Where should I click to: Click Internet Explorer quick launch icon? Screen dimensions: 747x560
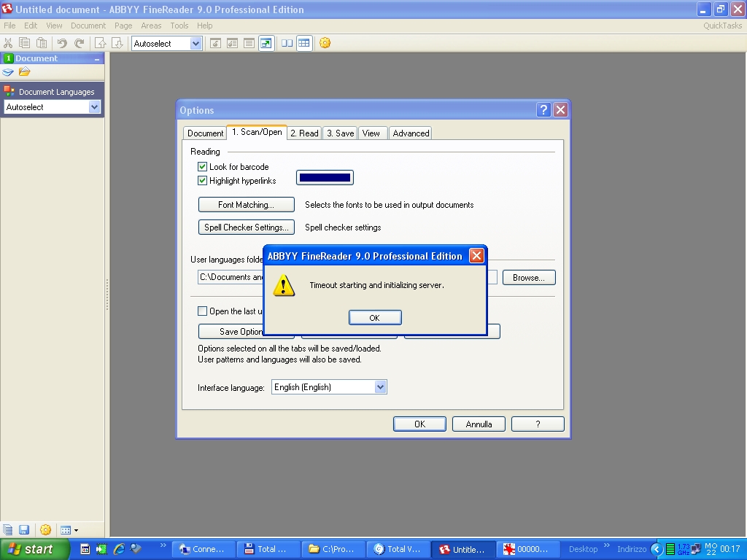click(x=119, y=549)
